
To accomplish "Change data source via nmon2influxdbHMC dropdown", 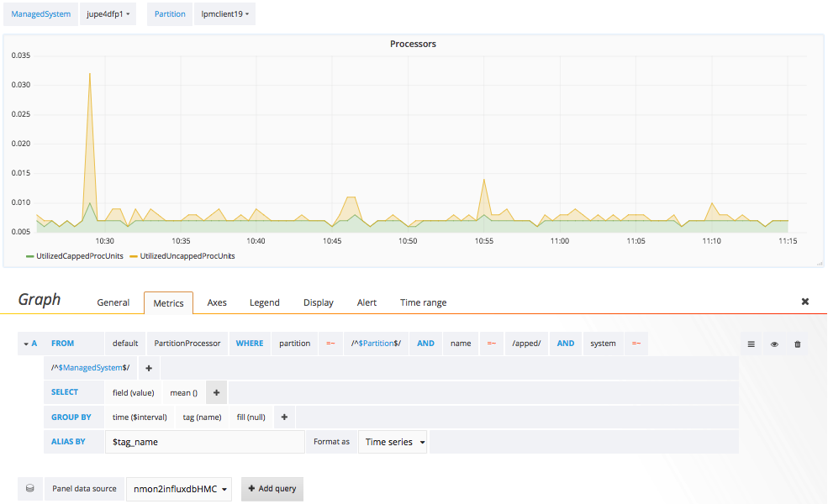I will [178, 488].
